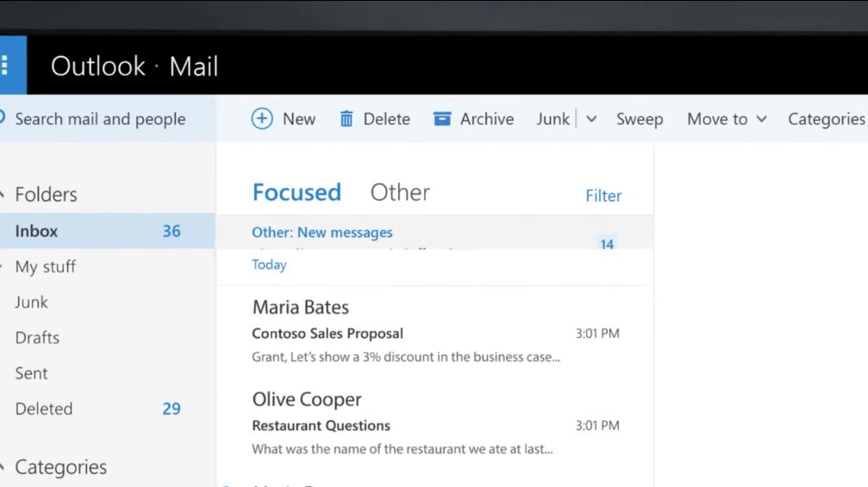The height and width of the screenshot is (487, 868).
Task: Open the Junk folder in sidebar
Action: [x=31, y=303]
